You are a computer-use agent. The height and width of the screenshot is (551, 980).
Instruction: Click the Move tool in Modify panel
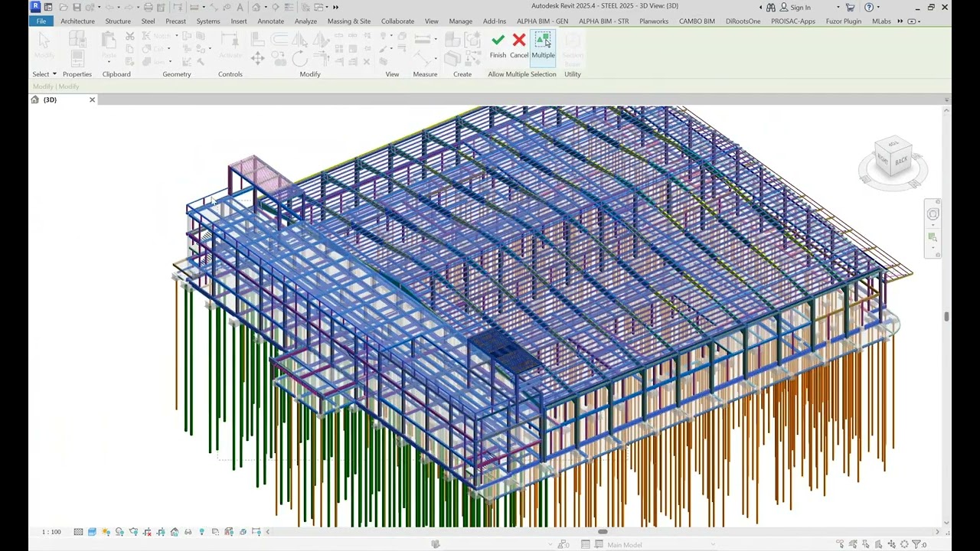click(x=257, y=58)
